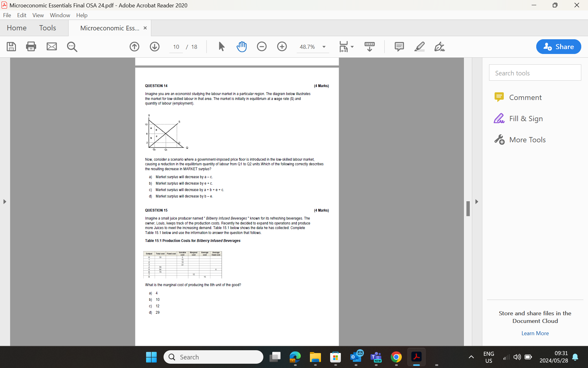588x368 pixels.
Task: Save the PDF document
Action: click(x=11, y=47)
